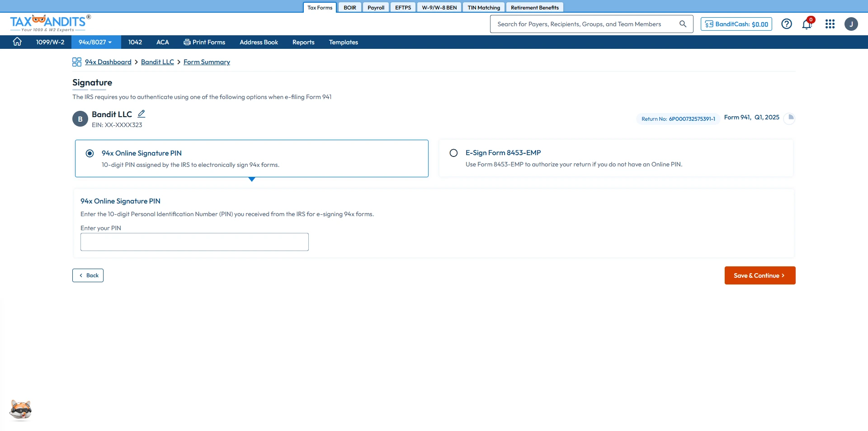Switch to the BOIR tab
Image resolution: width=868 pixels, height=431 pixels.
tap(350, 8)
